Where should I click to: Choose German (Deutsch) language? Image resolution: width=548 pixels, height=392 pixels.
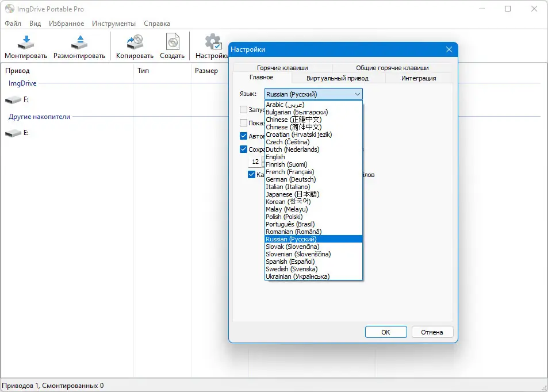pos(313,179)
